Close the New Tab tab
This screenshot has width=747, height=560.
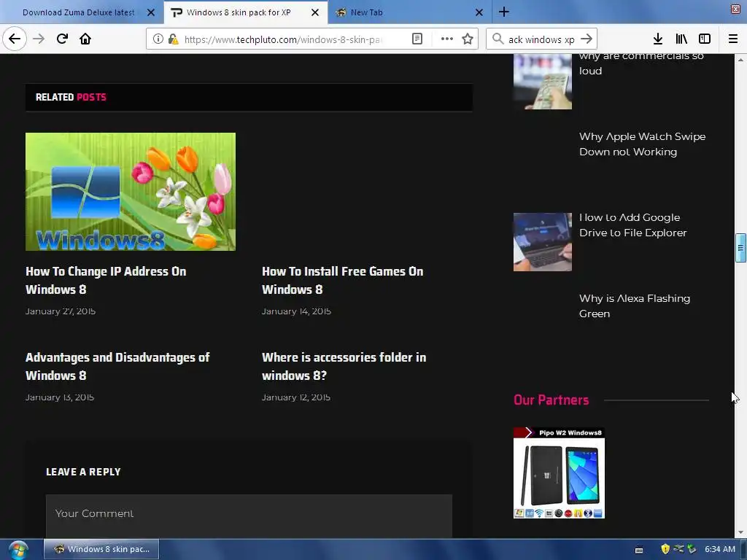click(479, 12)
